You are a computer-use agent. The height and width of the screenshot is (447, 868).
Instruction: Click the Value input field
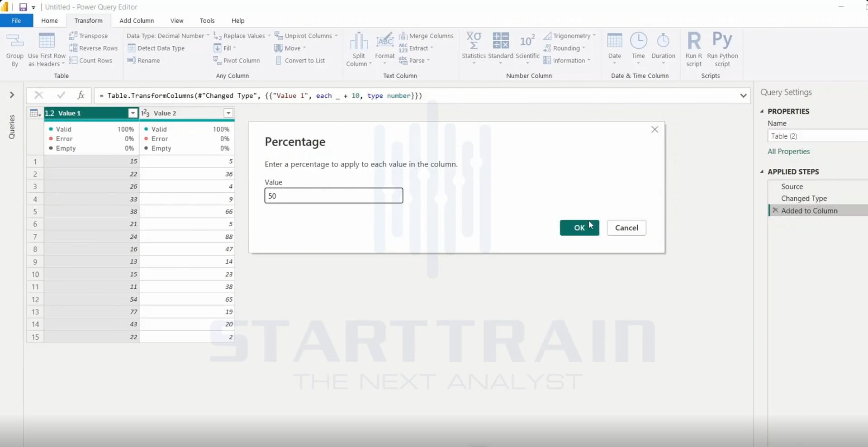(x=334, y=195)
